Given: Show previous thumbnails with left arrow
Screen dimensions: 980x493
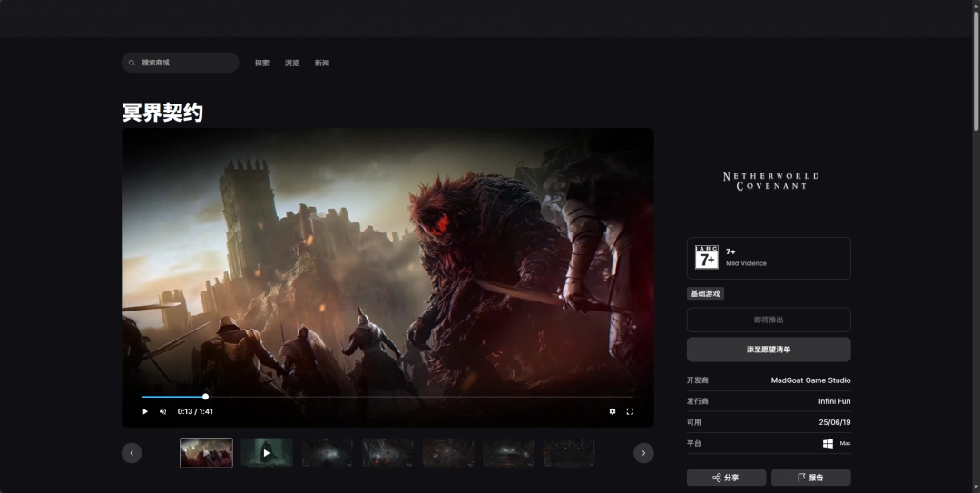Looking at the screenshot, I should pyautogui.click(x=132, y=452).
